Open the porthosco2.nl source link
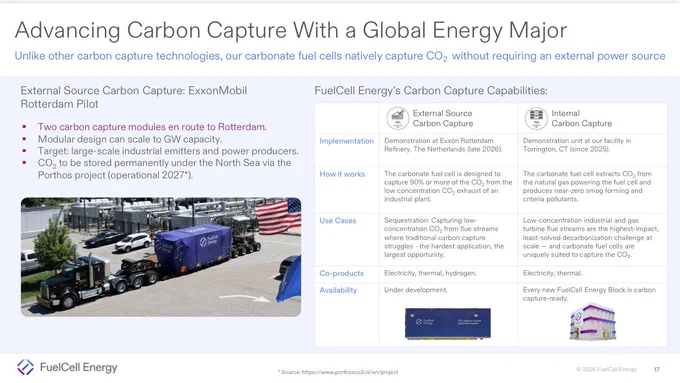This screenshot has width=680, height=383. click(x=350, y=372)
